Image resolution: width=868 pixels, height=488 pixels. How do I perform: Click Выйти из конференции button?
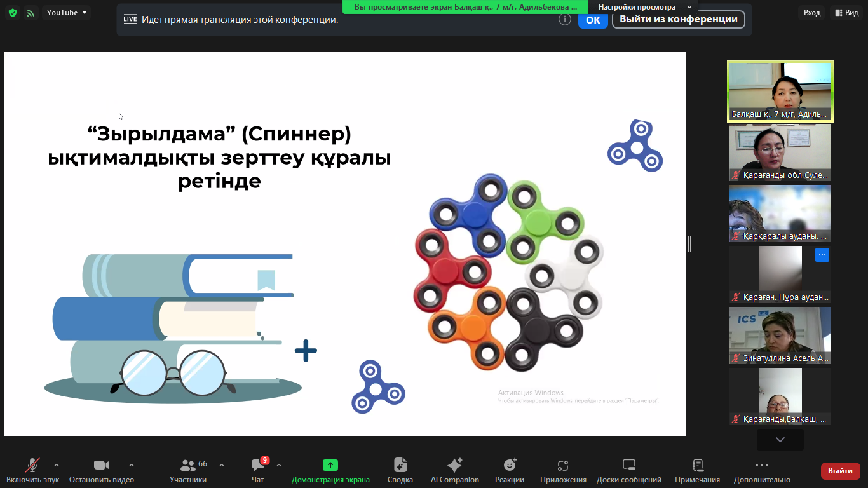pyautogui.click(x=677, y=19)
